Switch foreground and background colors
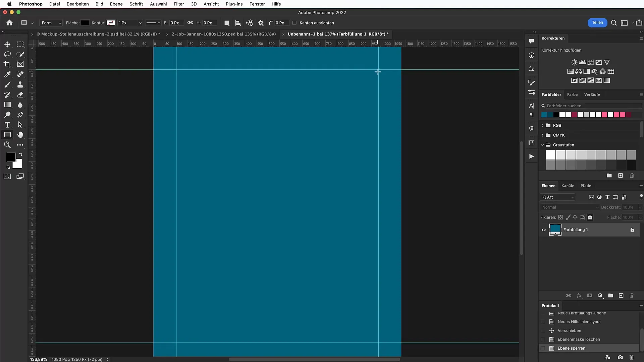 click(21, 155)
